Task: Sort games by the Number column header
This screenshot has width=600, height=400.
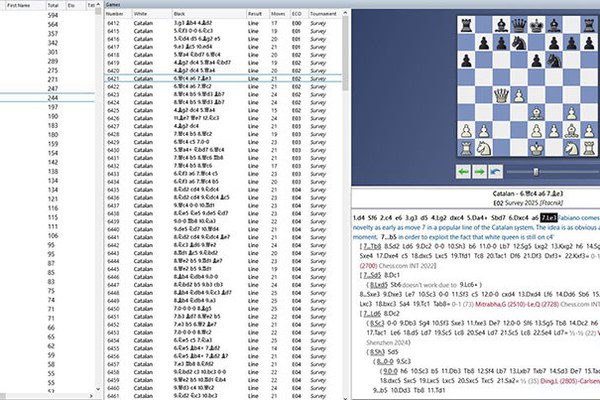Action: 114,13
